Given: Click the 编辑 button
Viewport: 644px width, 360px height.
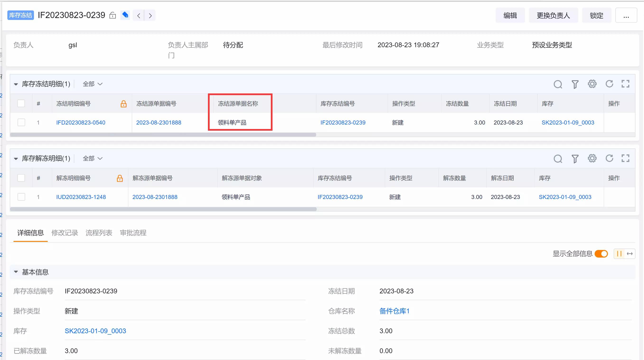Looking at the screenshot, I should click(510, 15).
